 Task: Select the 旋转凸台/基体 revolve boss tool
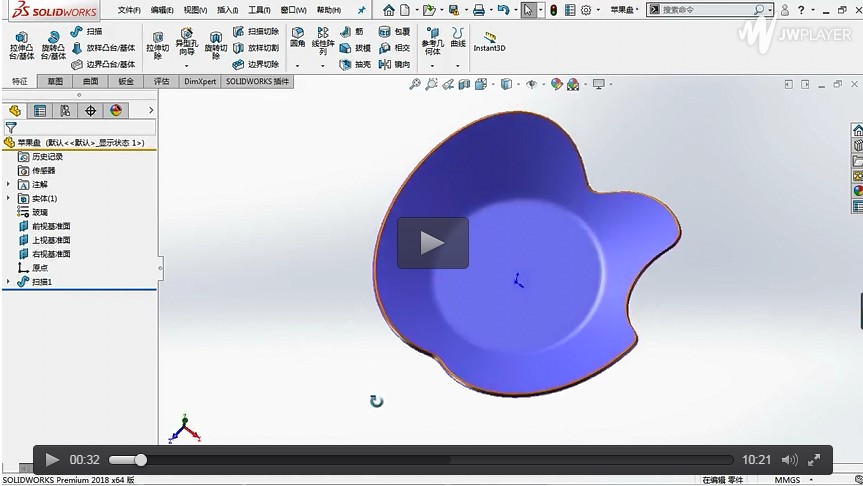53,44
